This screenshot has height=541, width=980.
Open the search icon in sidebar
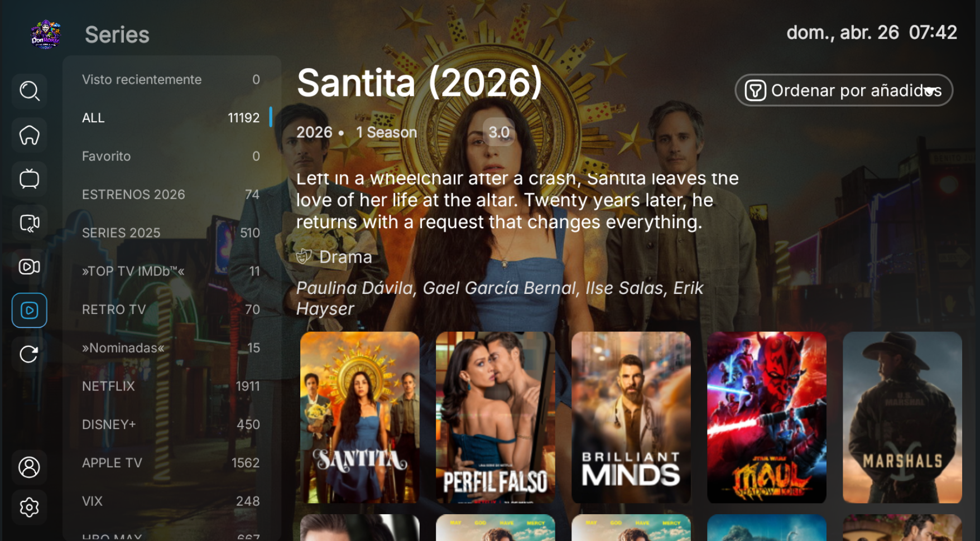30,91
